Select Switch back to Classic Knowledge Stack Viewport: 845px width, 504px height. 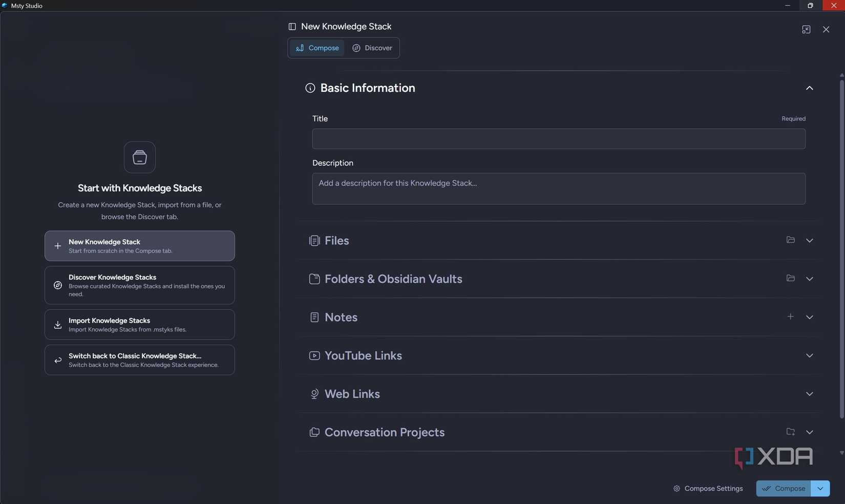tap(139, 360)
